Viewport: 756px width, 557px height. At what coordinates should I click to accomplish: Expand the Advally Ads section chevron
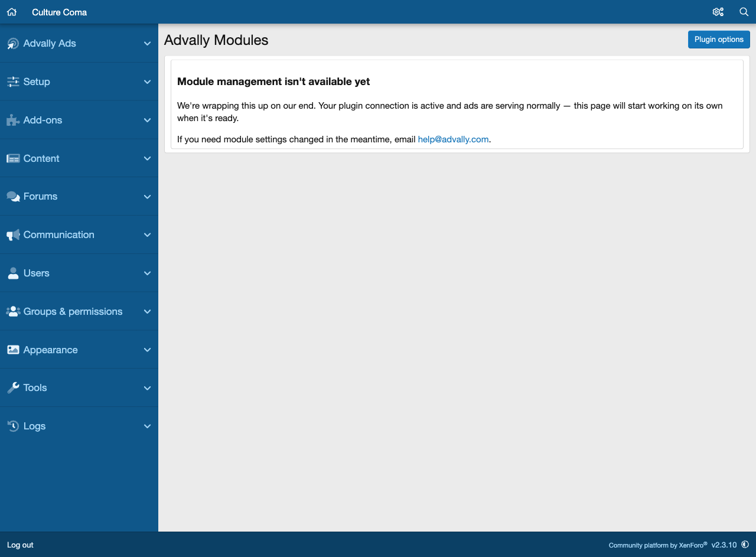(x=148, y=43)
